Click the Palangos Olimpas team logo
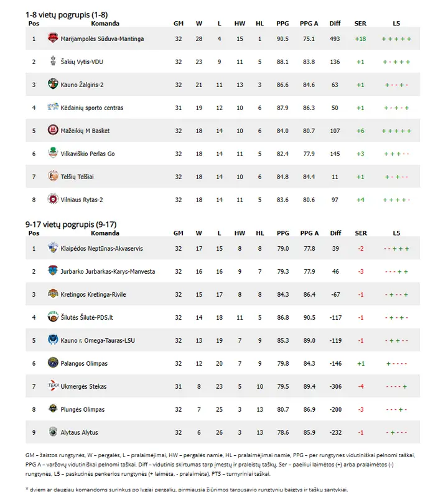The image size is (448, 492). (x=53, y=363)
